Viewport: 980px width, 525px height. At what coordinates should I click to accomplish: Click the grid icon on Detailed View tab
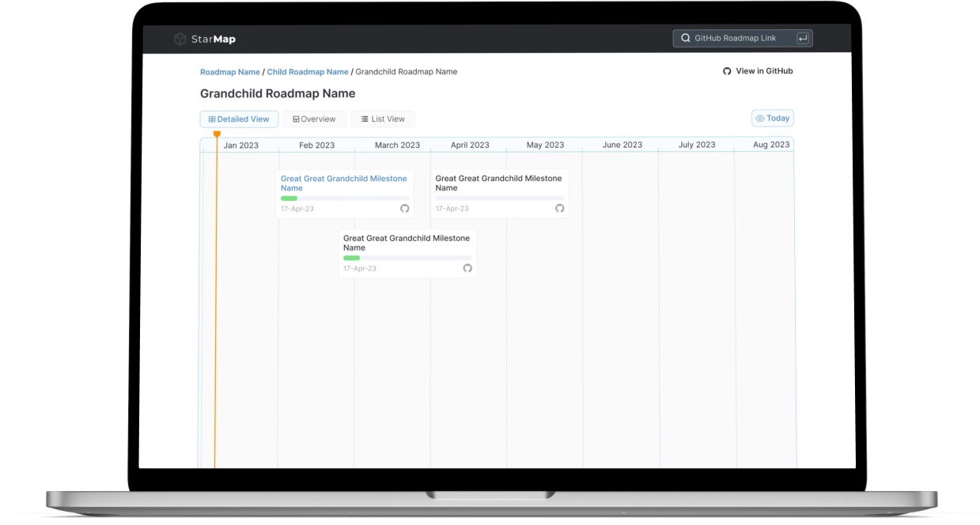tap(212, 119)
